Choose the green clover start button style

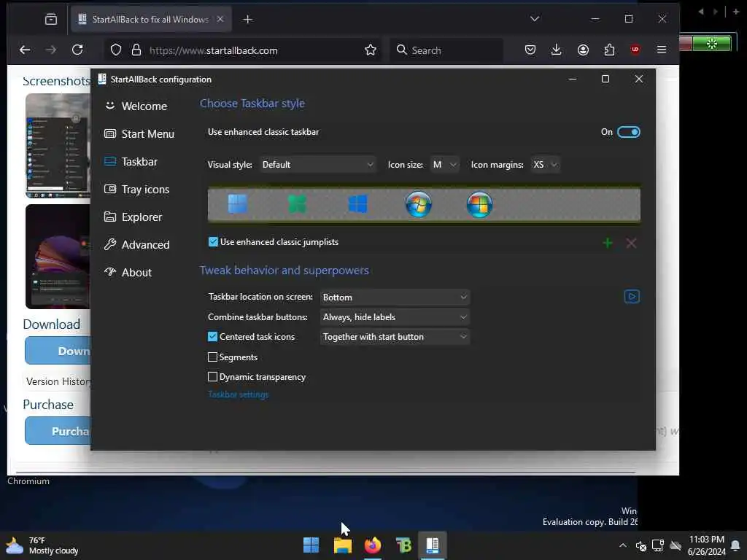pos(298,204)
